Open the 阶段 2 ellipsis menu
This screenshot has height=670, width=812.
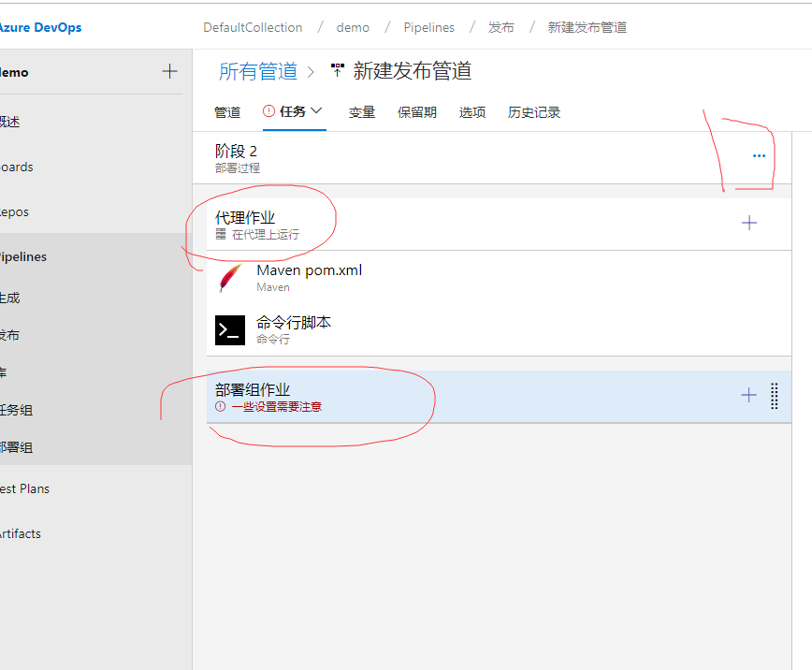pyautogui.click(x=759, y=156)
